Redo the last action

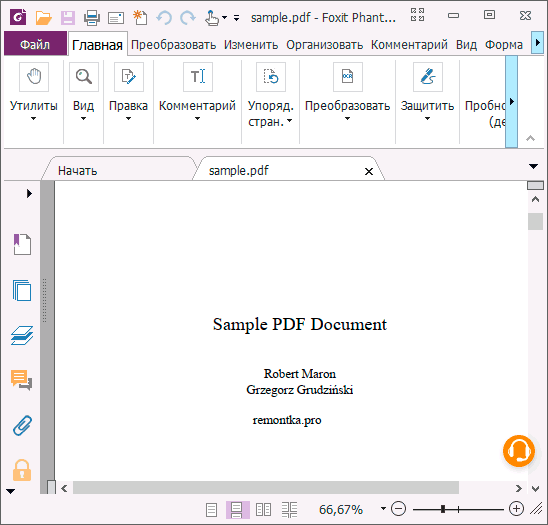pyautogui.click(x=188, y=17)
